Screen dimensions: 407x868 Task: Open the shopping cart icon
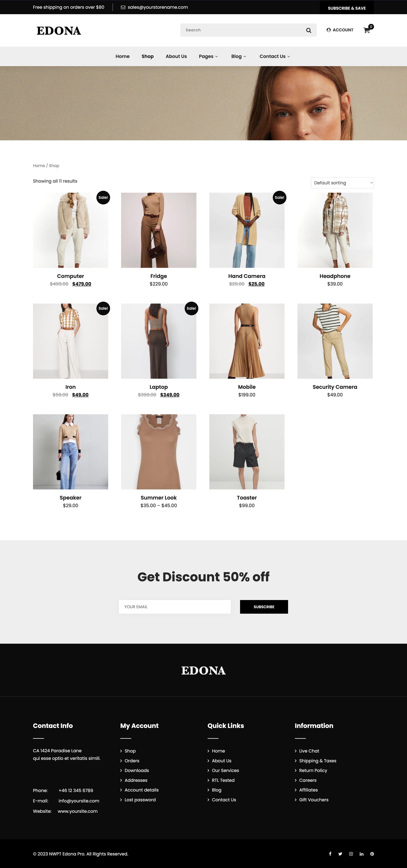(x=367, y=30)
